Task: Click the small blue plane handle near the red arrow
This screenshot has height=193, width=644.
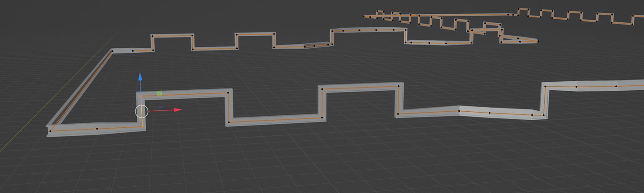Action: click(x=160, y=107)
